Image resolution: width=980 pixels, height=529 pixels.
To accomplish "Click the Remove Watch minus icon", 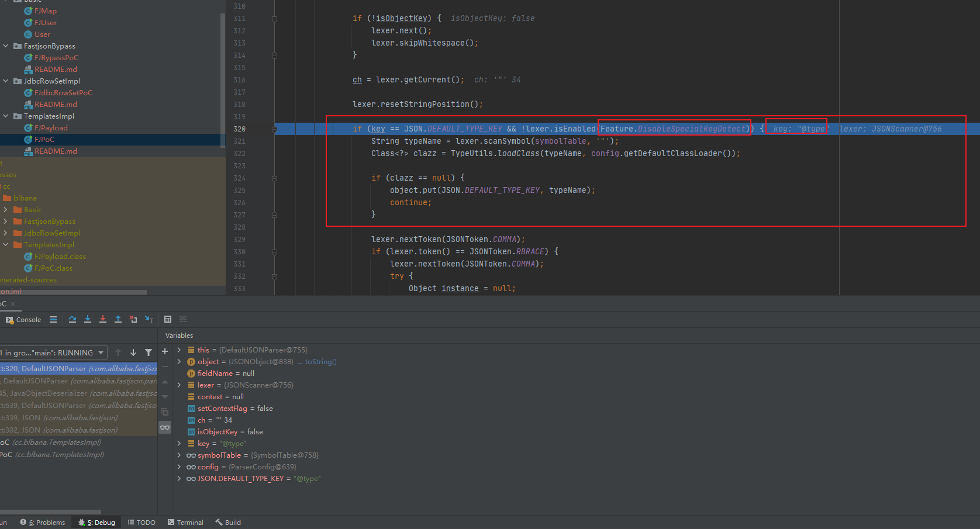I will click(x=165, y=367).
